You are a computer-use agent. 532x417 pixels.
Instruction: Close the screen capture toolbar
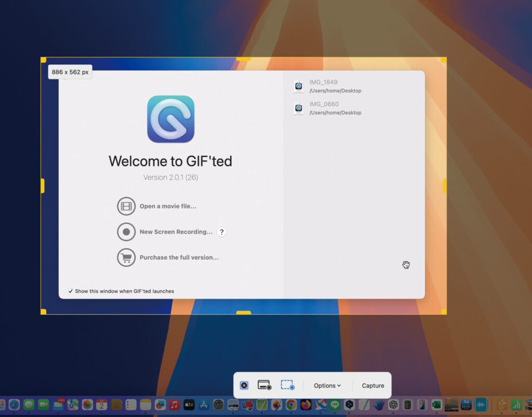(x=244, y=385)
